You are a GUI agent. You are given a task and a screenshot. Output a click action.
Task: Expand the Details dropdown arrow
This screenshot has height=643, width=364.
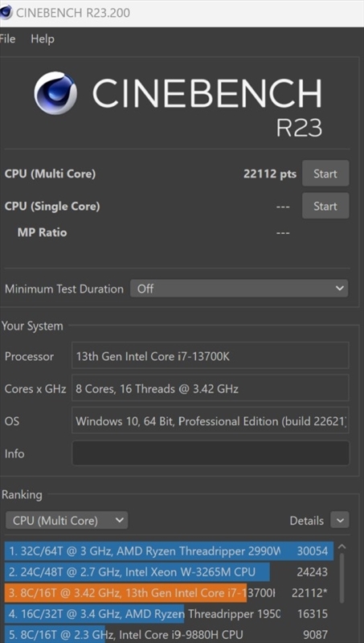[340, 520]
